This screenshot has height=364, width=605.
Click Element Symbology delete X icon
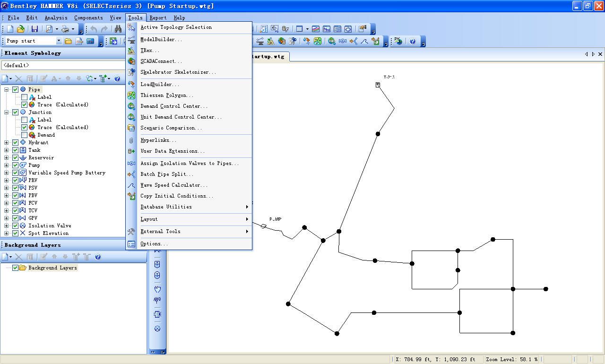[19, 78]
